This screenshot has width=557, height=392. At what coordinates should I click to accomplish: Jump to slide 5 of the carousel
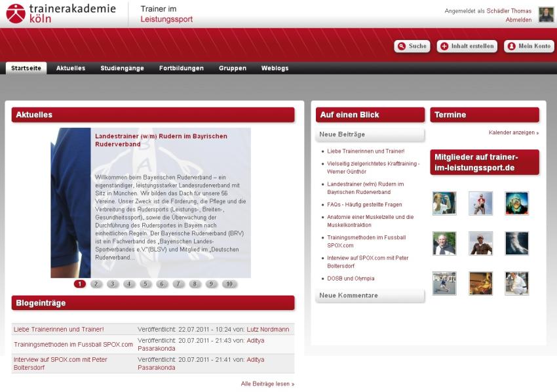(145, 284)
